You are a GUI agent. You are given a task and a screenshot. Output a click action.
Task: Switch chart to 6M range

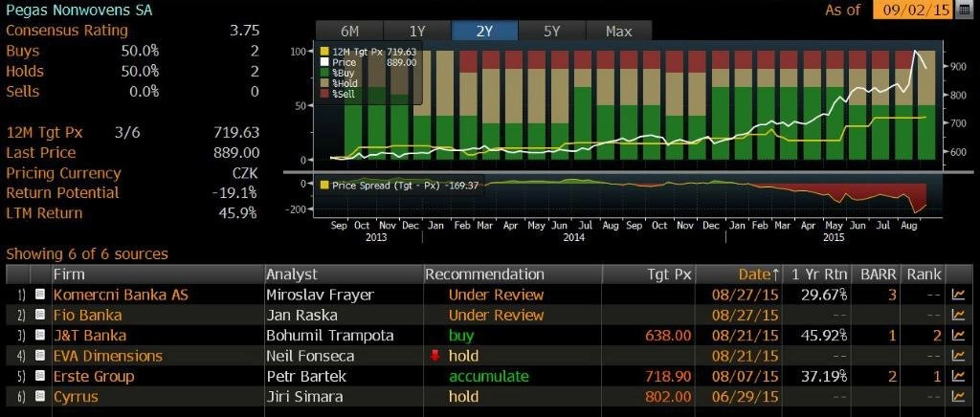click(x=349, y=32)
